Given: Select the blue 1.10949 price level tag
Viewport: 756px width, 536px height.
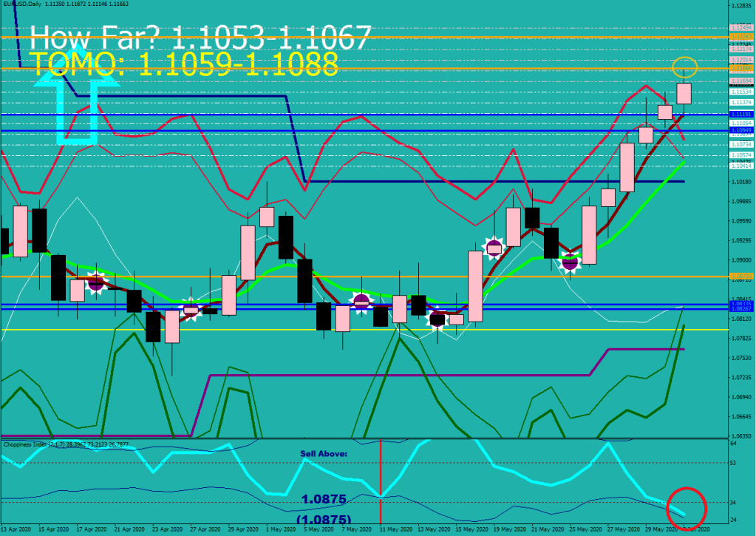Looking at the screenshot, I should (x=740, y=130).
